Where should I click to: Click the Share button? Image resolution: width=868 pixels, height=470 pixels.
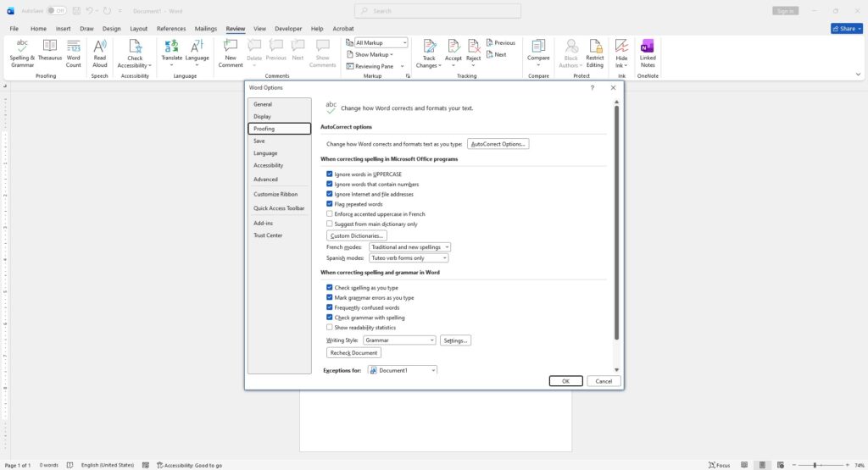pos(847,28)
